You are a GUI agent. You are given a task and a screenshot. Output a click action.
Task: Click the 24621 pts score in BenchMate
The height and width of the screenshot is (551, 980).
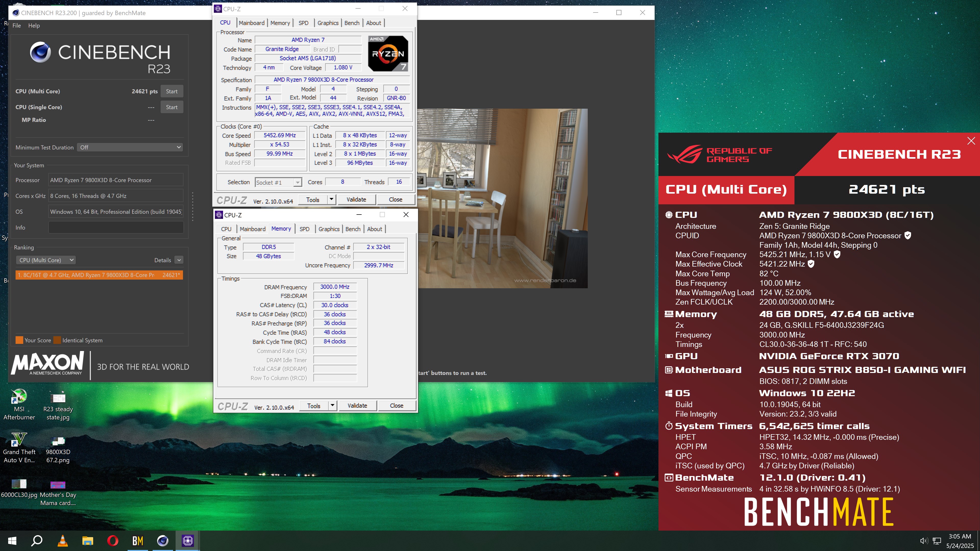pos(887,189)
